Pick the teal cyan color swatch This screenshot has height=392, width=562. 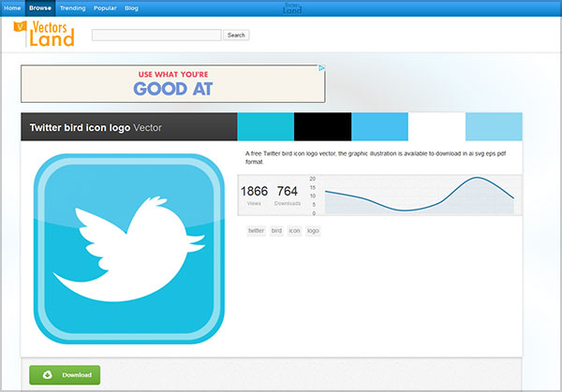coord(266,126)
